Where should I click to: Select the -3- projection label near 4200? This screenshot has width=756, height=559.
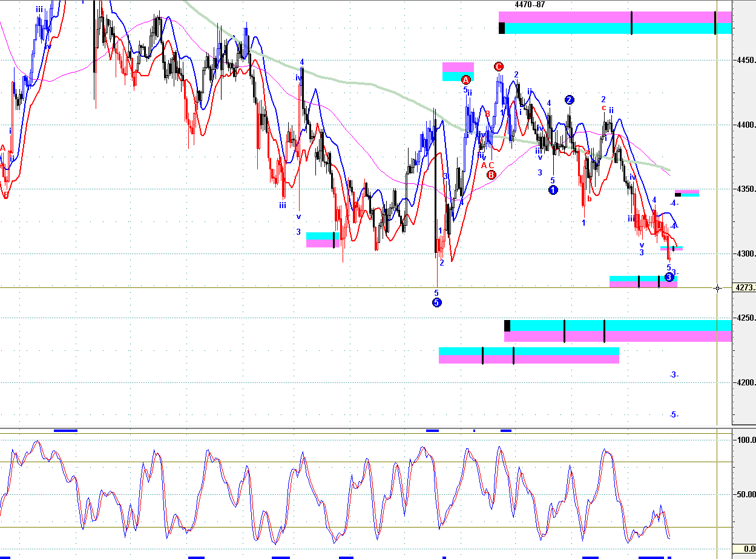pos(674,375)
